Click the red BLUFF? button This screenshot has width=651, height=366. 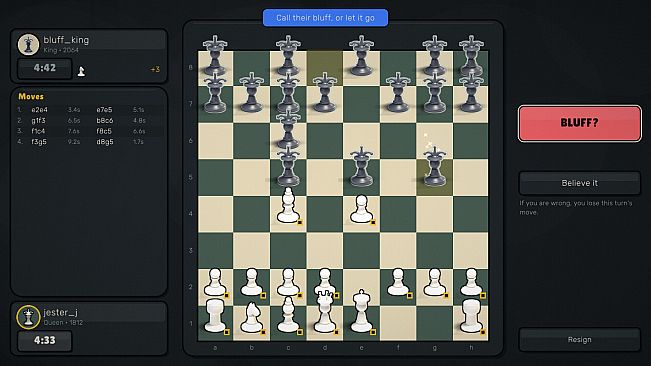click(580, 123)
